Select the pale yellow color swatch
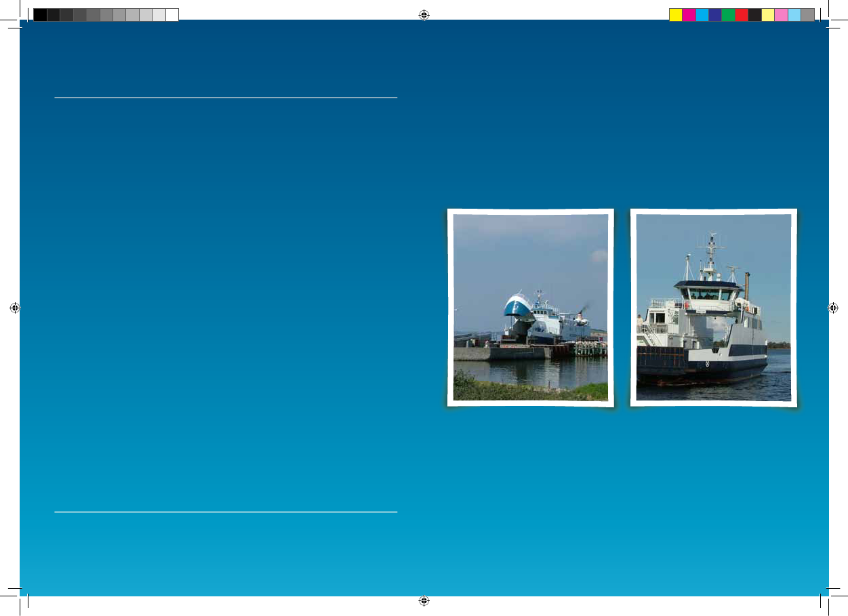This screenshot has height=616, width=848. (768, 15)
